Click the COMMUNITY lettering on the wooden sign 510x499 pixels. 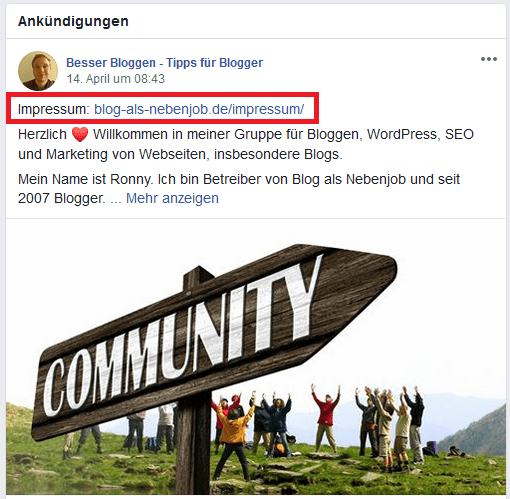click(183, 337)
